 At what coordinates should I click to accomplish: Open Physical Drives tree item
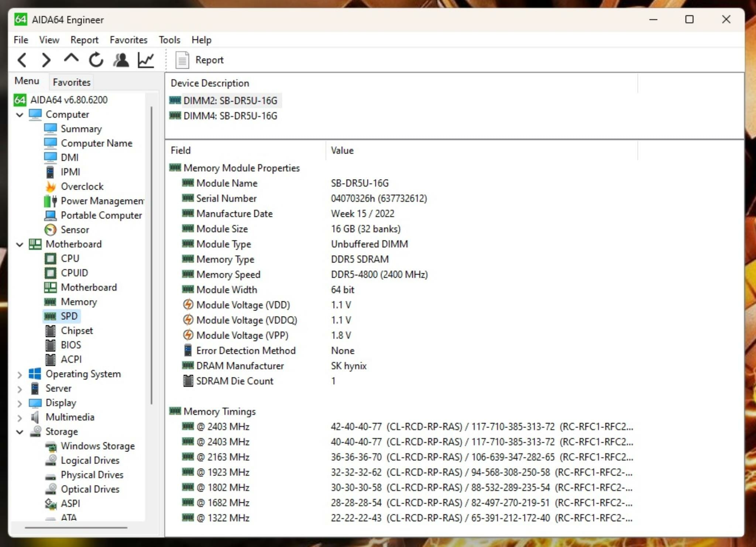(92, 475)
